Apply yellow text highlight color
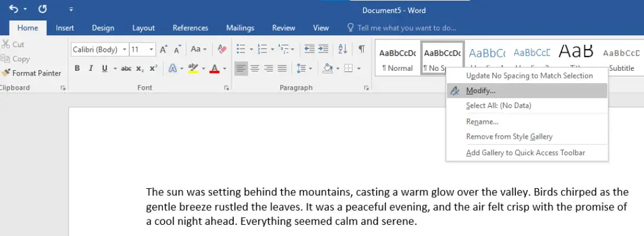The height and width of the screenshot is (236, 644). 193,68
